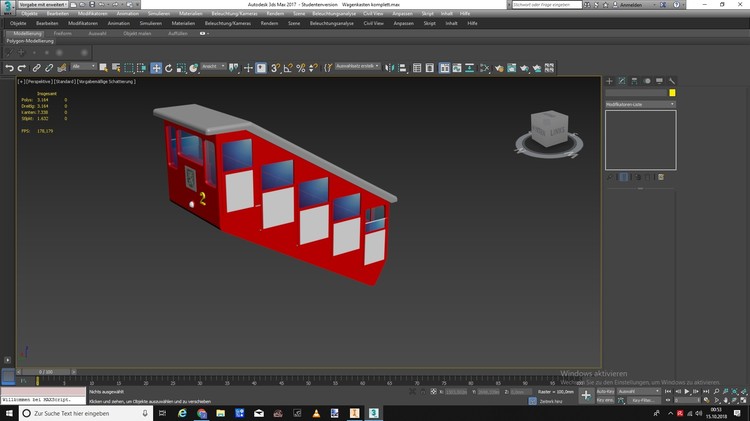The image size is (750, 421).
Task: Toggle the Layer Explorer
Action: (430, 68)
